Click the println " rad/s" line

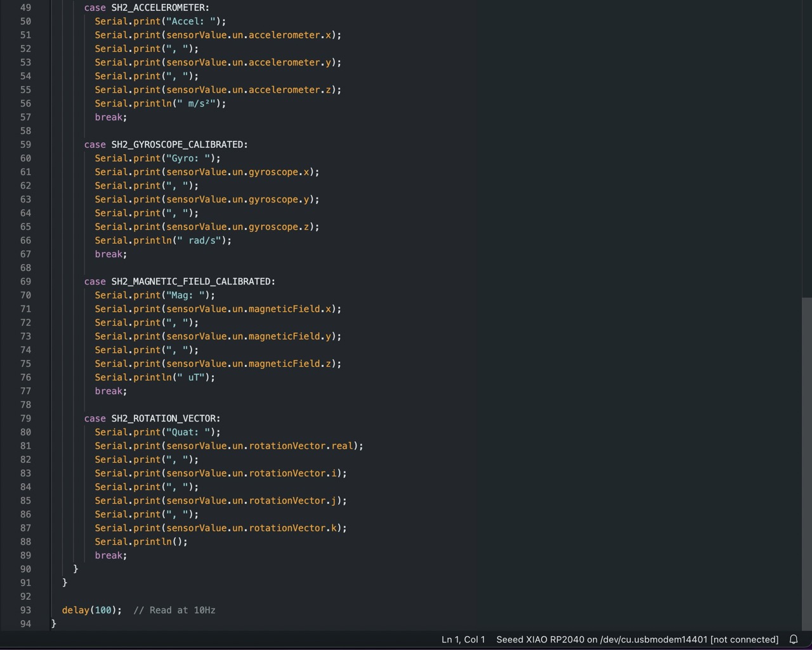163,241
